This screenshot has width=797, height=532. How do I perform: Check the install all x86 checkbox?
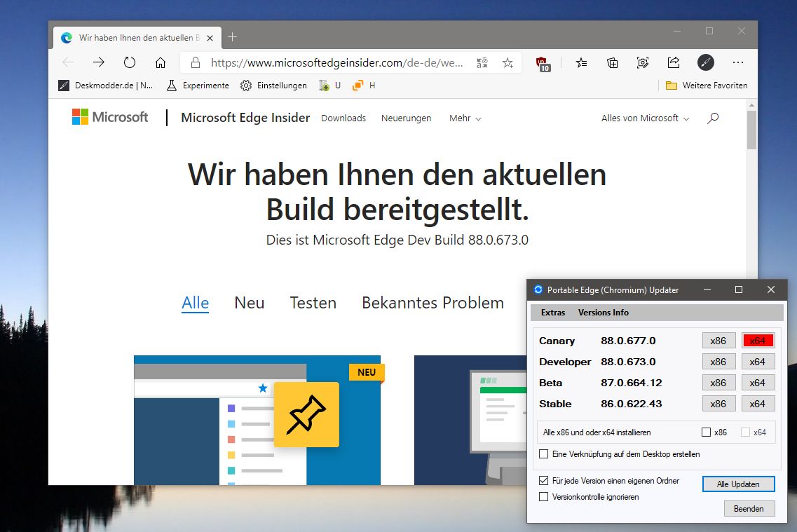tap(706, 432)
